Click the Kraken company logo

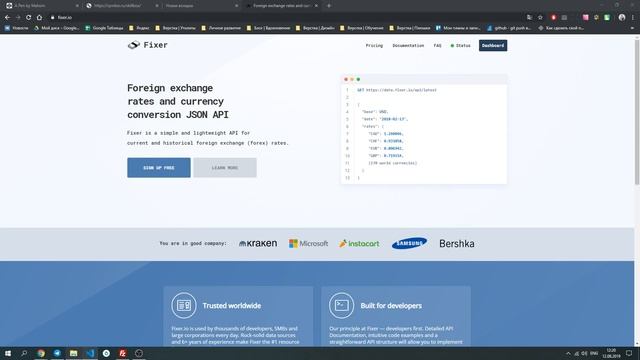point(258,244)
